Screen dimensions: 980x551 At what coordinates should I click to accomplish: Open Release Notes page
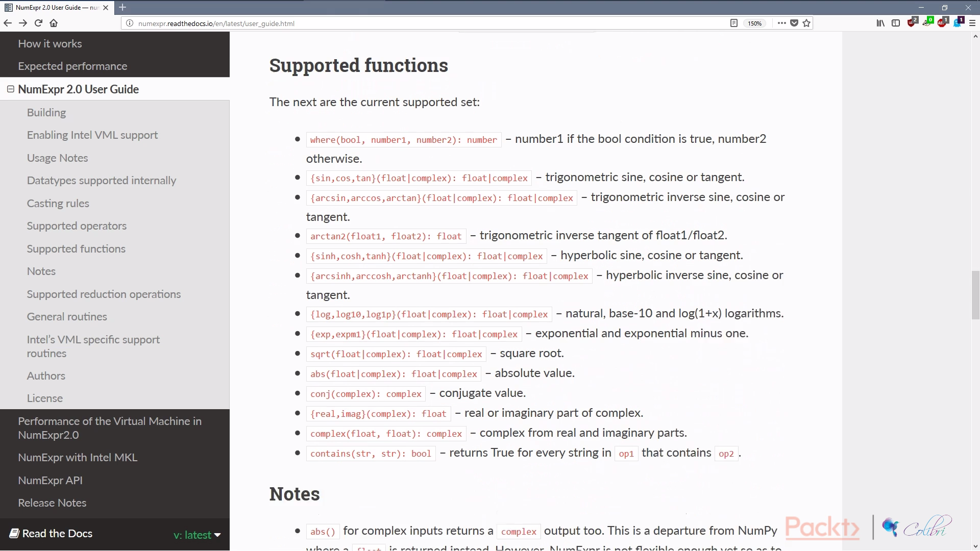(52, 503)
